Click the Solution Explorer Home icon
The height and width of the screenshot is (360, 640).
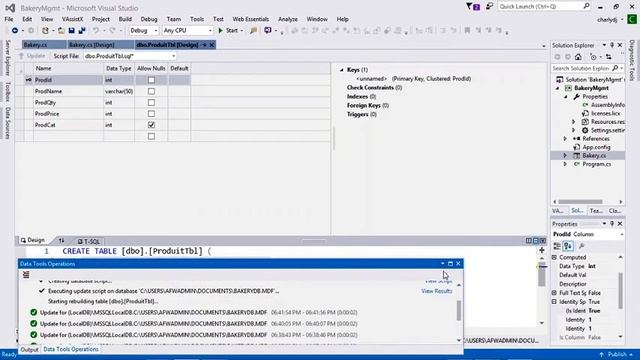(x=578, y=57)
